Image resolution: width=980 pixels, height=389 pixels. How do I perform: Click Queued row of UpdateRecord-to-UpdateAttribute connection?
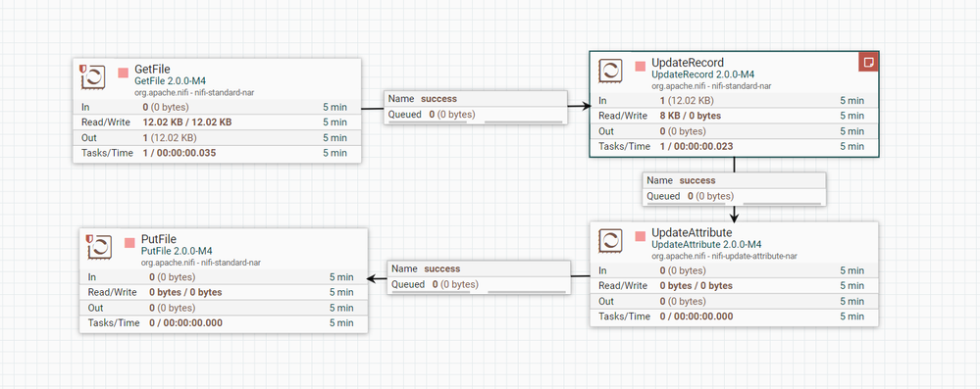point(734,196)
